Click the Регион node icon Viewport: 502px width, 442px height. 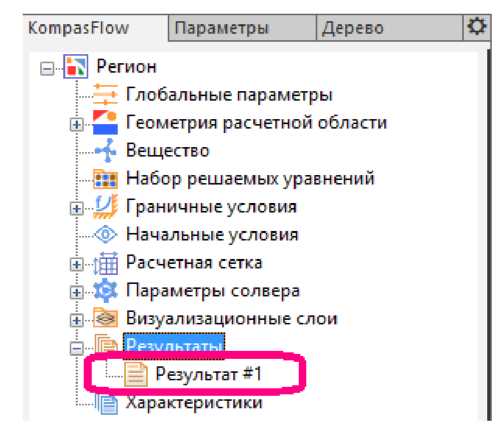76,67
